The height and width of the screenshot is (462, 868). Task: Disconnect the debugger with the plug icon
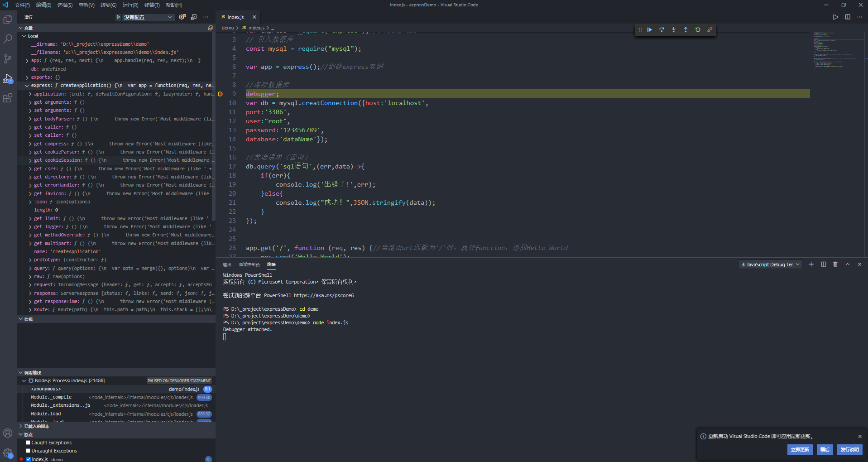tap(710, 29)
